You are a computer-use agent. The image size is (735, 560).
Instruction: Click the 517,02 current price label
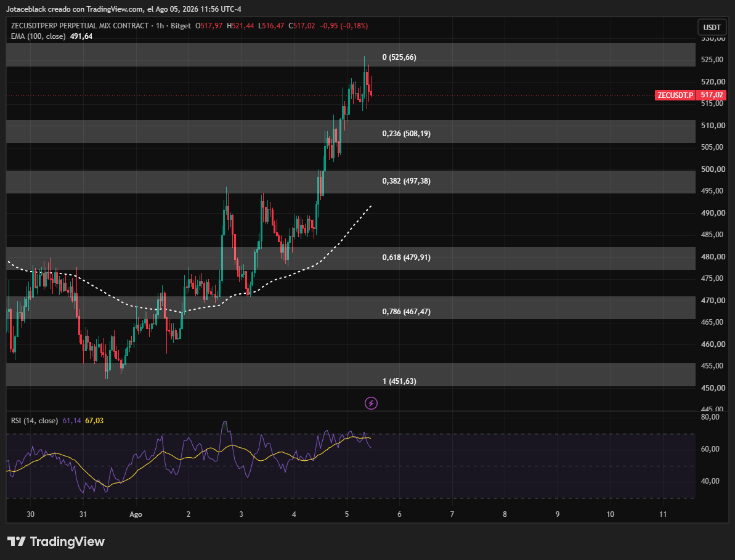(x=712, y=95)
